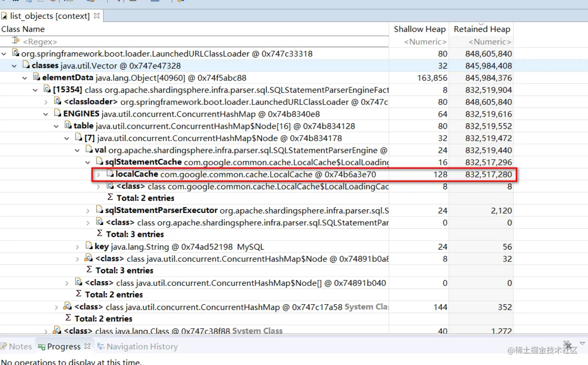The image size is (588, 365).
Task: Click shallow heap value 163,856 of elementData
Action: click(432, 78)
